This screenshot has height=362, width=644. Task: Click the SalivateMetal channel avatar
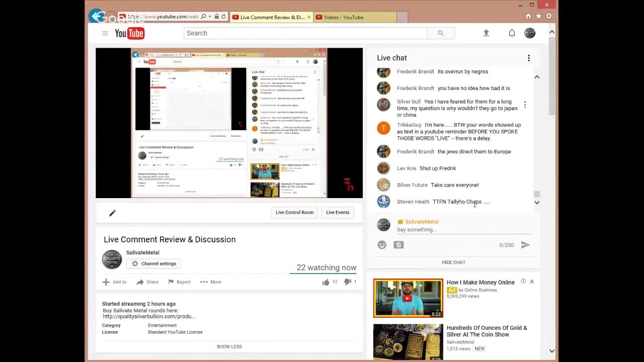[x=112, y=259]
